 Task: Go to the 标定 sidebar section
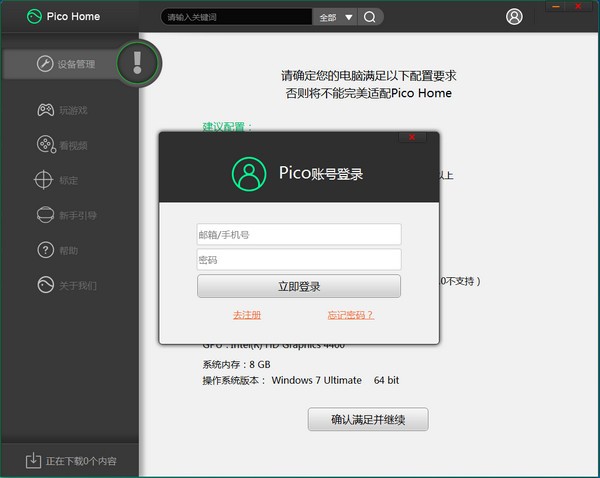coord(69,180)
